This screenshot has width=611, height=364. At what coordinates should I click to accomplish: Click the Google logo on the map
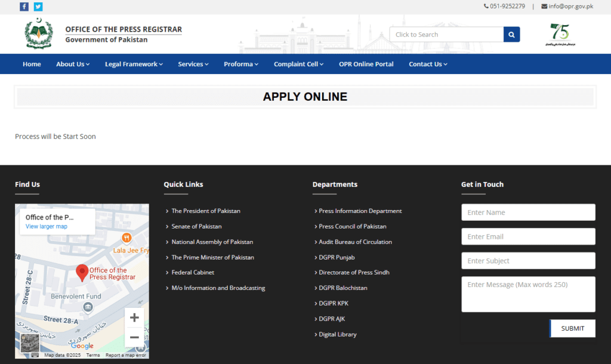(82, 346)
